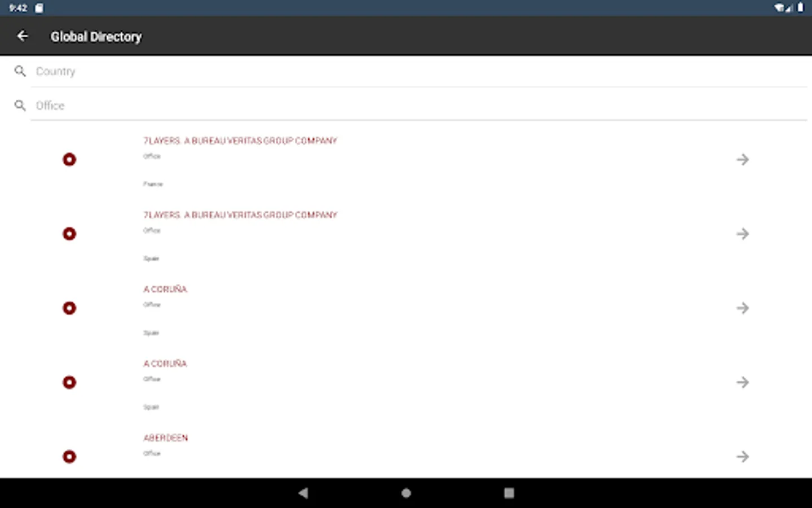Image resolution: width=812 pixels, height=508 pixels.
Task: Focus the Country search field
Action: (x=419, y=72)
